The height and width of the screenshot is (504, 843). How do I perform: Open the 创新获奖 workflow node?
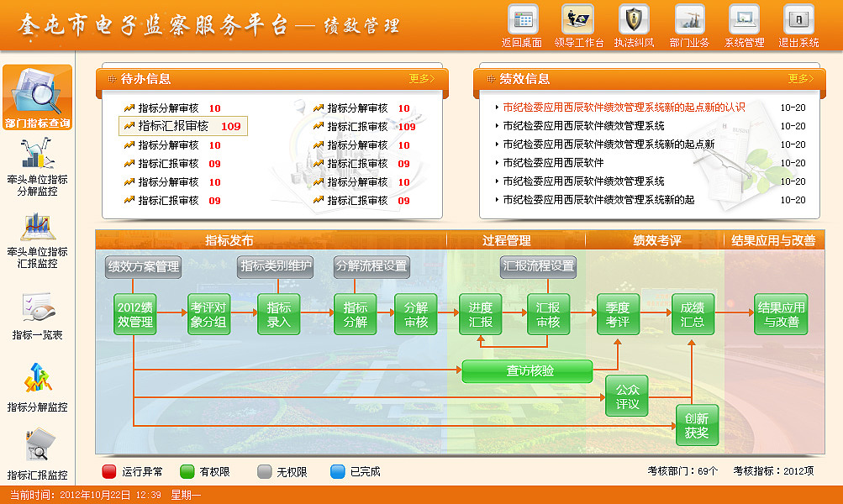698,425
